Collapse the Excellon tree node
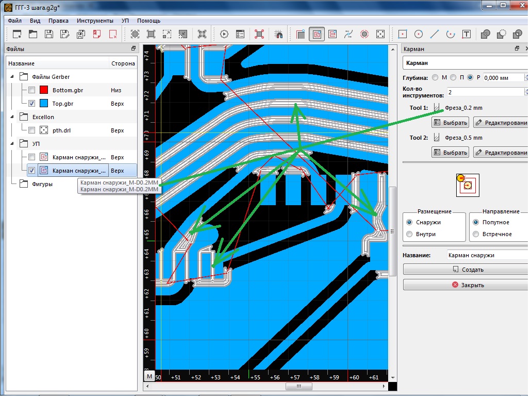 point(12,118)
